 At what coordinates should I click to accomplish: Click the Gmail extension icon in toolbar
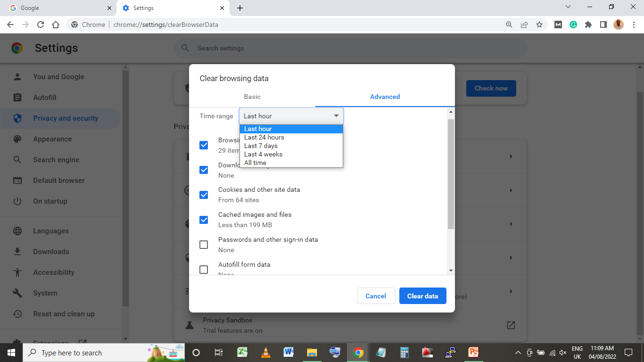pos(558,24)
